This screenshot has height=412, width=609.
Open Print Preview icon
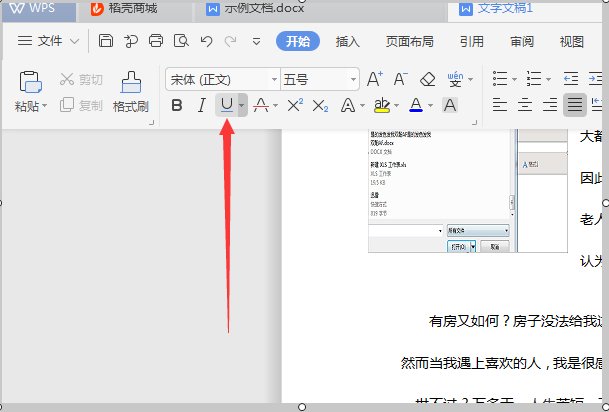(x=181, y=41)
